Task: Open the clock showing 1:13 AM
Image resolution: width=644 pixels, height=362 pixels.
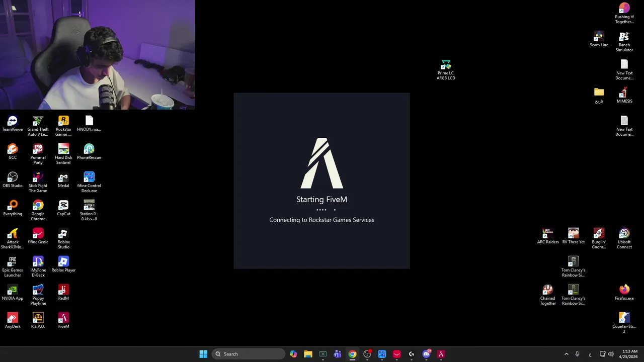Action: click(629, 354)
